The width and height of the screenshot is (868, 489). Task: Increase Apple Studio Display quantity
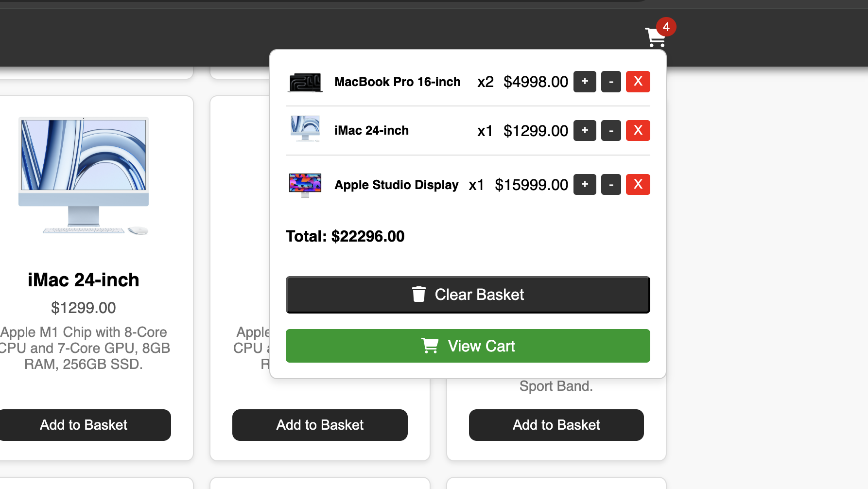coord(585,185)
